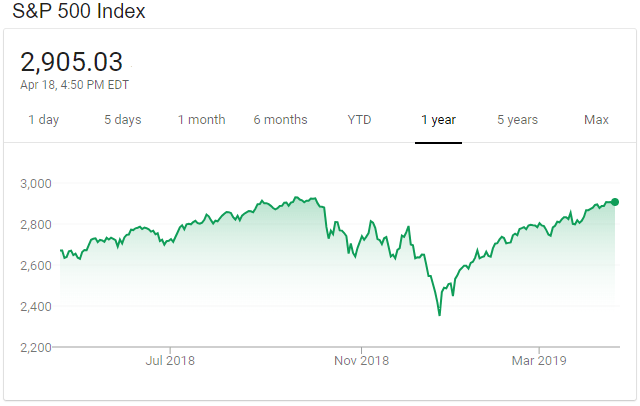Click the Apr 18 4:50 PM timestamp
The height and width of the screenshot is (406, 640).
pos(74,85)
